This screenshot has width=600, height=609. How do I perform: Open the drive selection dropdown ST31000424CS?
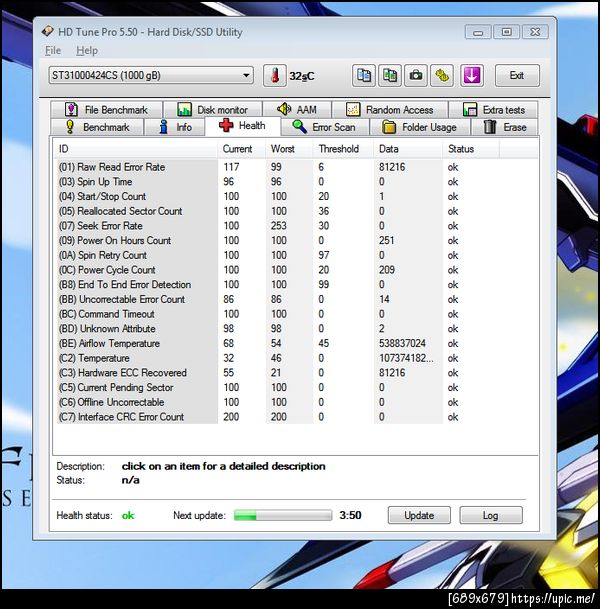[151, 75]
